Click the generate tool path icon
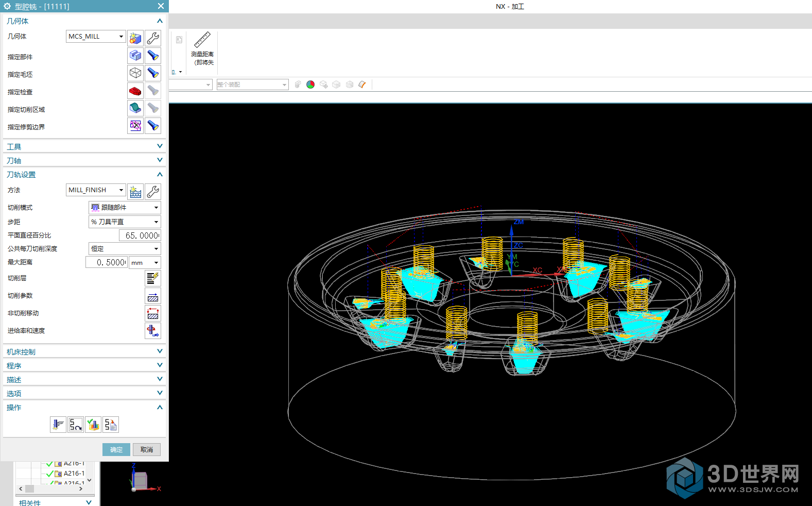812x506 pixels. tap(58, 425)
